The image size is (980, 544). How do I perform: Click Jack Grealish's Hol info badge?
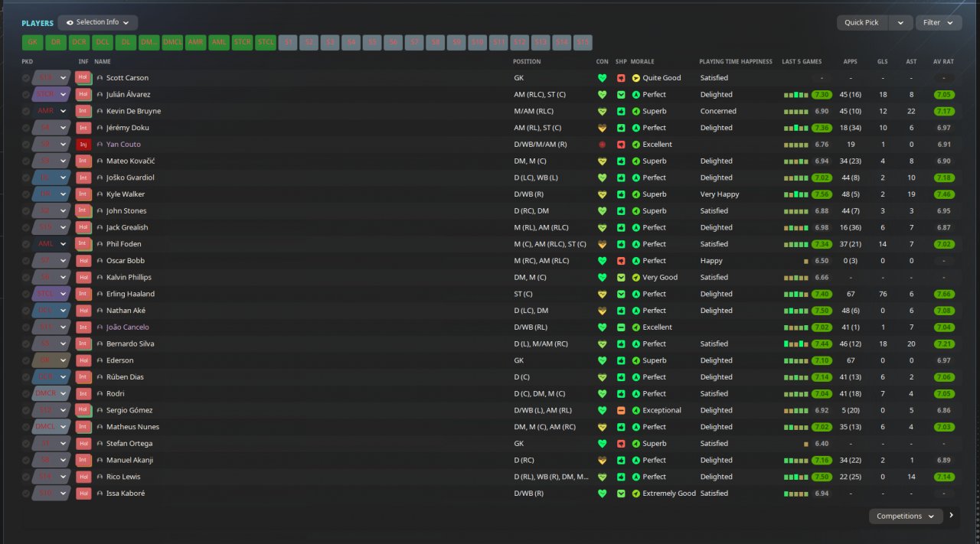pos(83,227)
